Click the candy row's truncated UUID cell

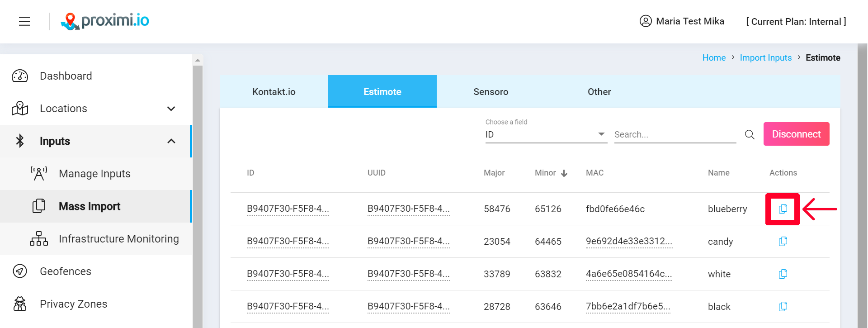pyautogui.click(x=409, y=241)
